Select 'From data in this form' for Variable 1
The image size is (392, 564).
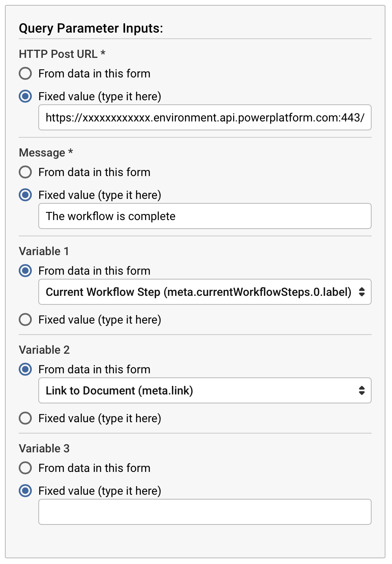(25, 271)
